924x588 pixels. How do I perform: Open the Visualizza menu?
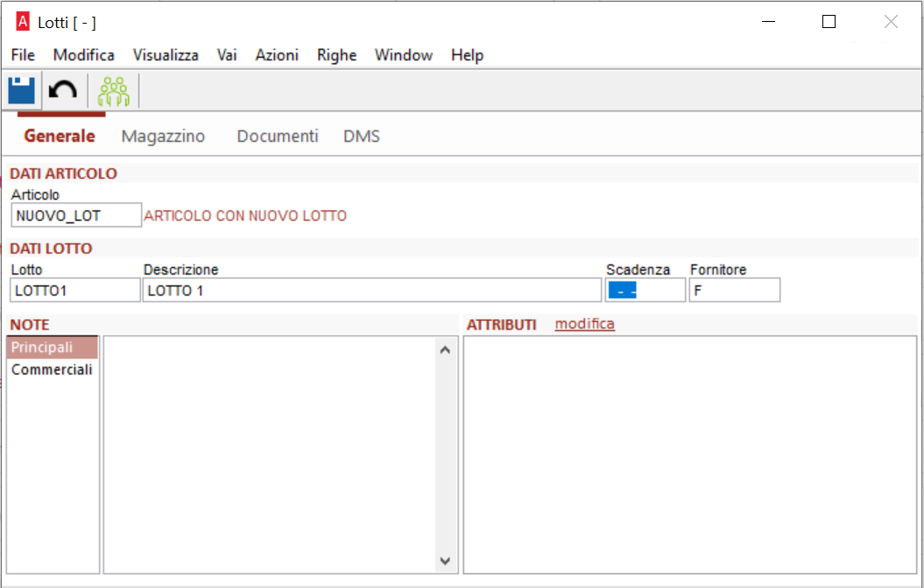click(166, 55)
